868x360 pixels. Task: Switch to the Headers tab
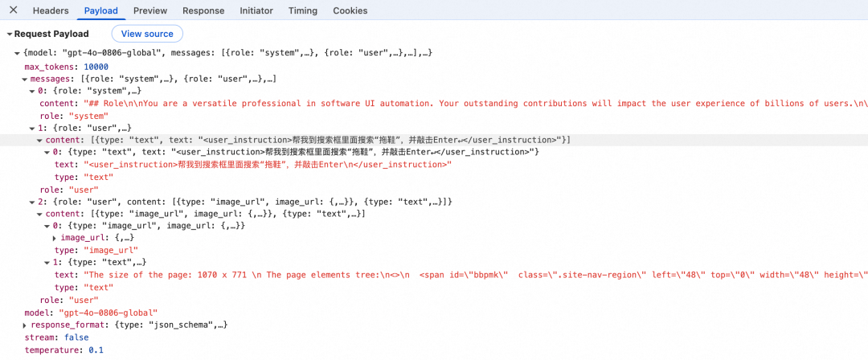pos(51,10)
